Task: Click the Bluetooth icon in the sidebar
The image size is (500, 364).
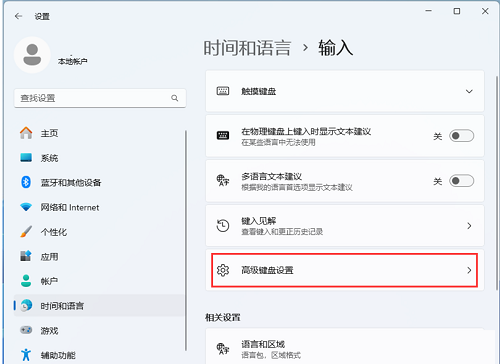Action: click(26, 182)
